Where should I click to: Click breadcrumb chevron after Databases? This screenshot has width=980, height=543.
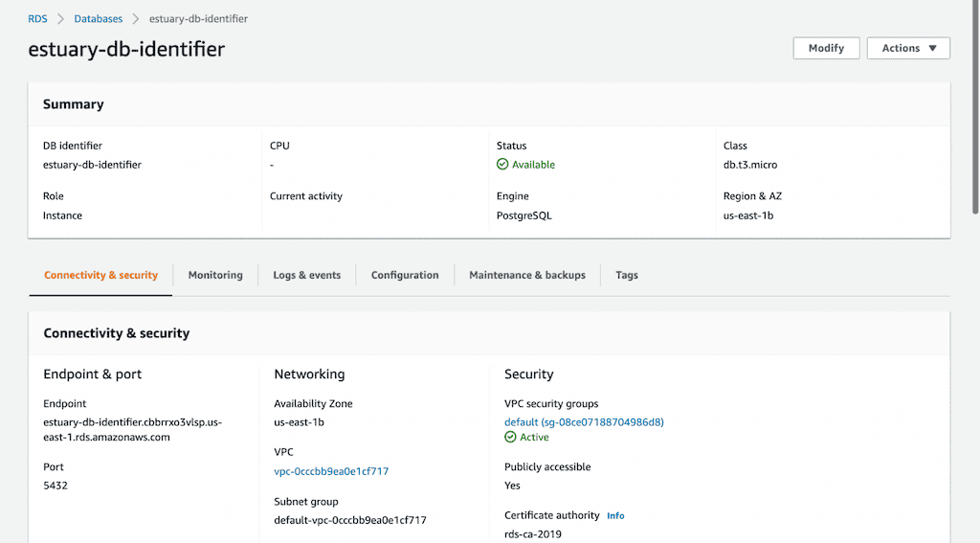click(136, 19)
